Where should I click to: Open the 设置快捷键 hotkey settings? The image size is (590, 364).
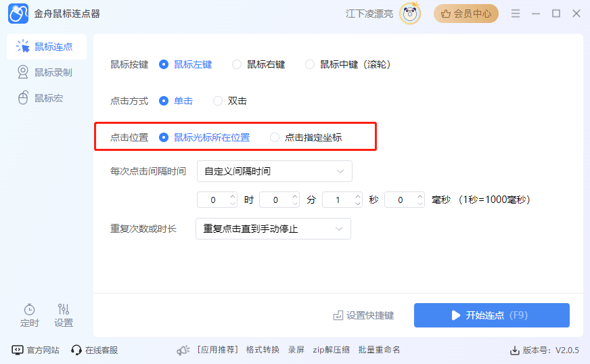(363, 315)
